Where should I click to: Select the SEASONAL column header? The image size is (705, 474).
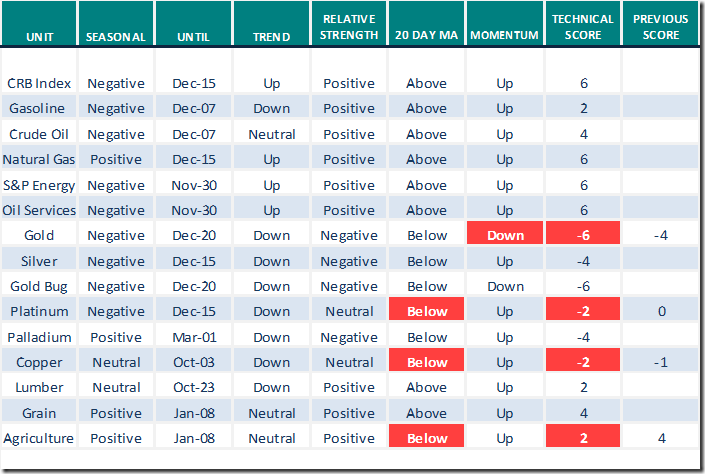click(115, 37)
